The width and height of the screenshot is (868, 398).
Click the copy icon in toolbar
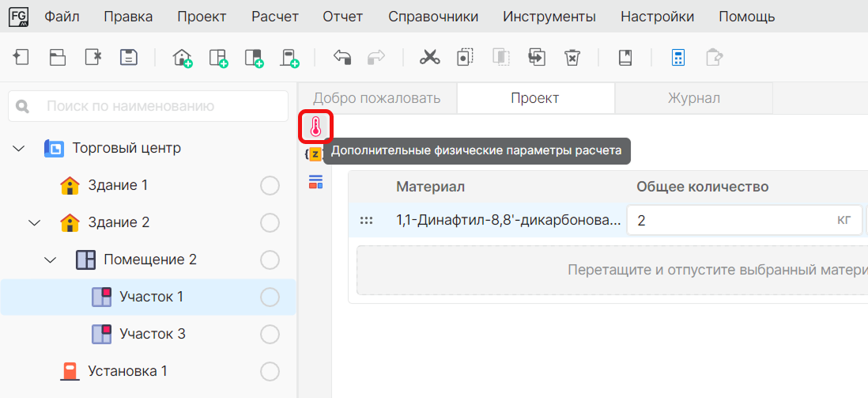click(x=465, y=57)
